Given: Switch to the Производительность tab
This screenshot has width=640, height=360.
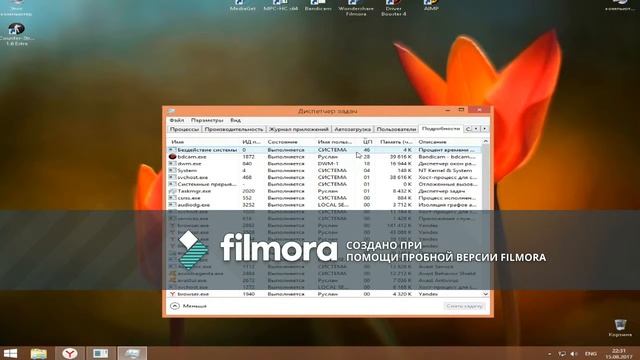Looking at the screenshot, I should (x=234, y=129).
